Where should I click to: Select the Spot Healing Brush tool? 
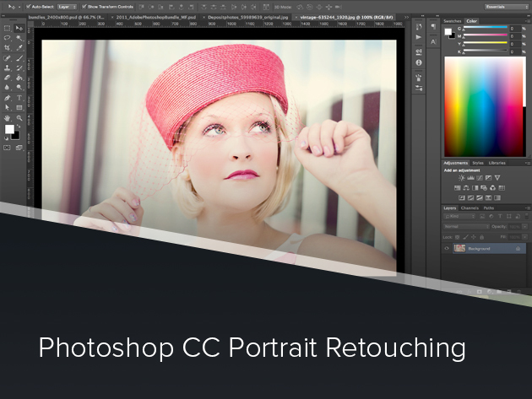pyautogui.click(x=7, y=58)
